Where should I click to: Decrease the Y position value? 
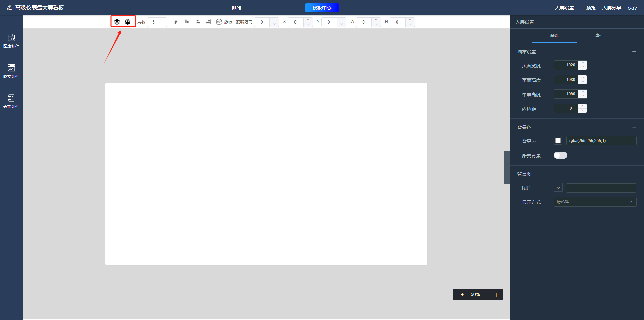pyautogui.click(x=341, y=24)
